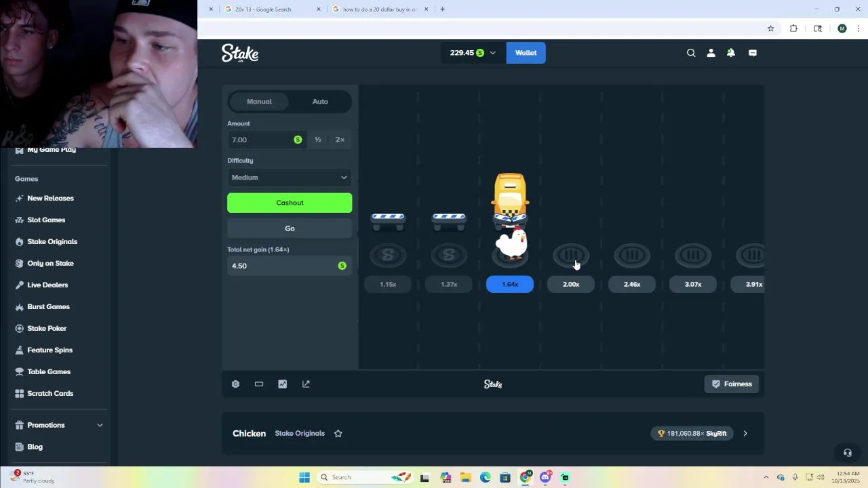
Task: Click the Stake Originals link beside Chicken
Action: (x=300, y=434)
